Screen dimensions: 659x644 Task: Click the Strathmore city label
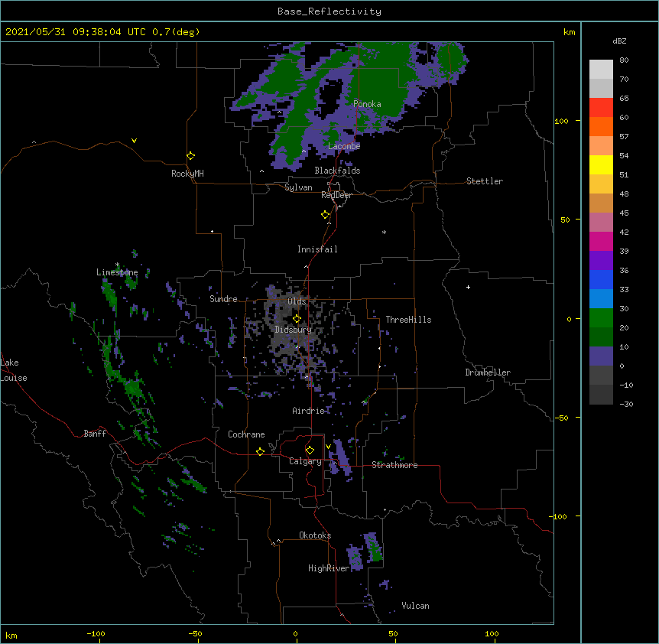click(x=394, y=465)
